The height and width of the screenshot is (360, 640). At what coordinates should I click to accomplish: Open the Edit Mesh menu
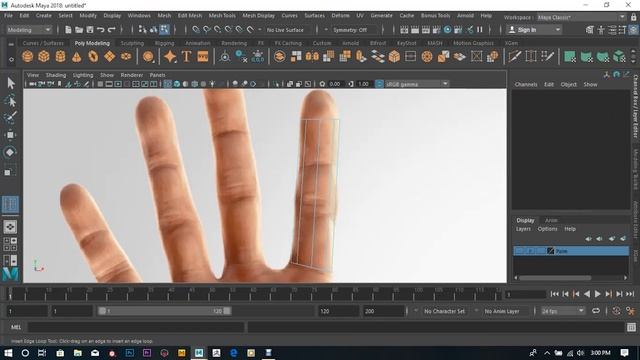pyautogui.click(x=189, y=16)
